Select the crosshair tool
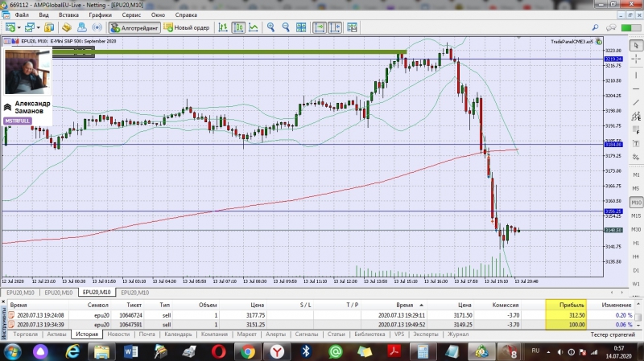644x361 pixels. (x=636, y=59)
